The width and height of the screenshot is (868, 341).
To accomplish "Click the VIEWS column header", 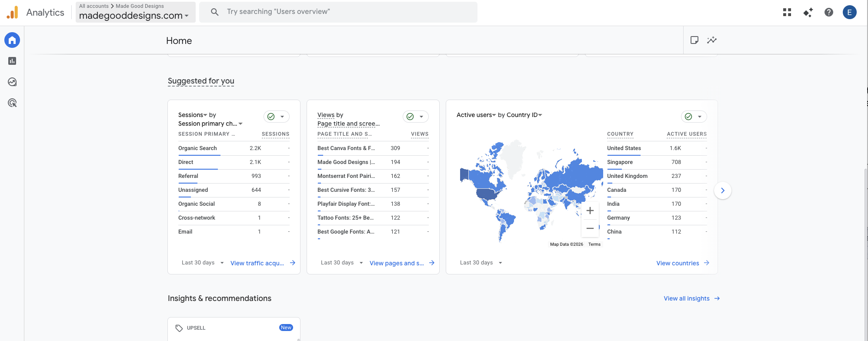I will pyautogui.click(x=420, y=134).
